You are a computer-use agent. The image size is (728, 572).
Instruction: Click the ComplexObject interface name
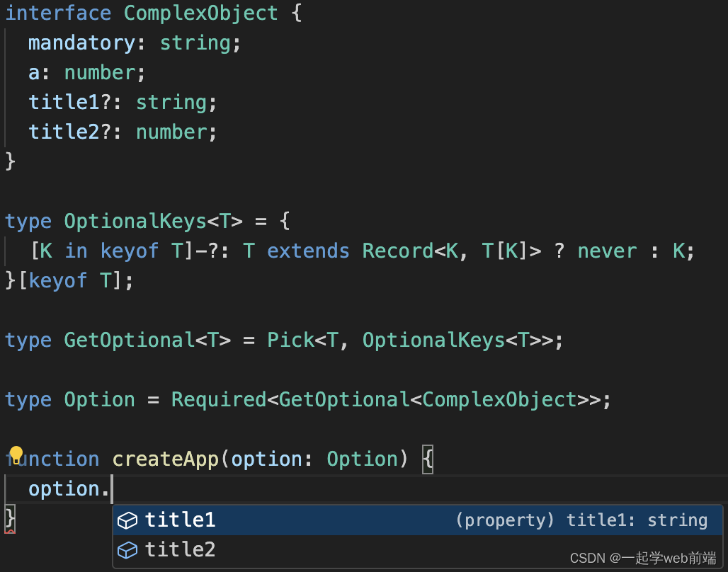coord(200,13)
